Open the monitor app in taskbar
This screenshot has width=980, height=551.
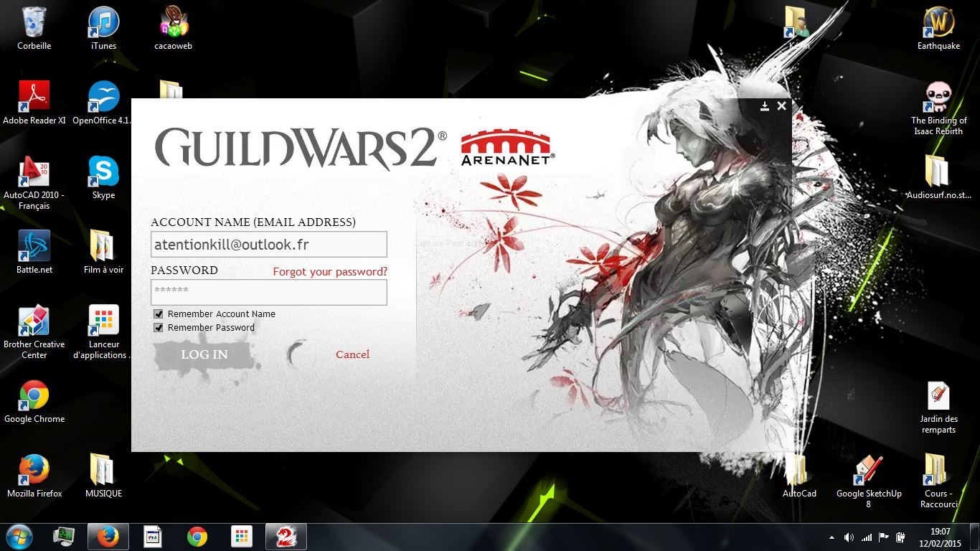[65, 537]
